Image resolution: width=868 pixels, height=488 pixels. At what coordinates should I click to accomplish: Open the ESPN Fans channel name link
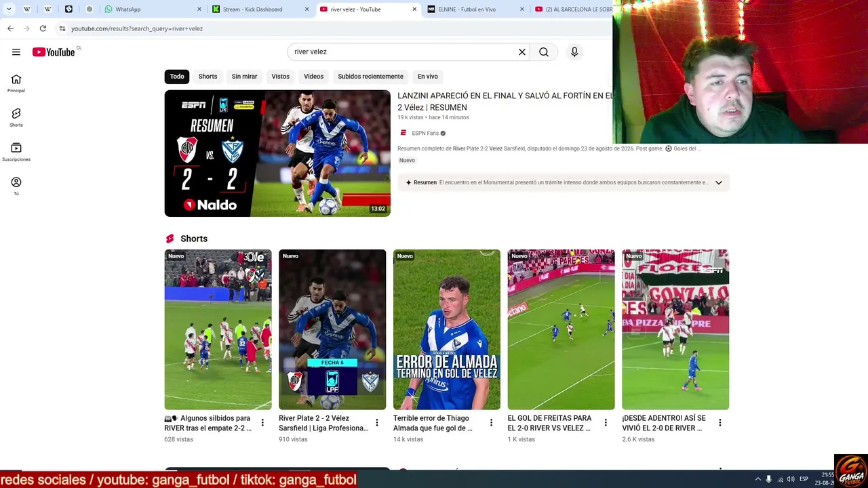click(x=425, y=133)
